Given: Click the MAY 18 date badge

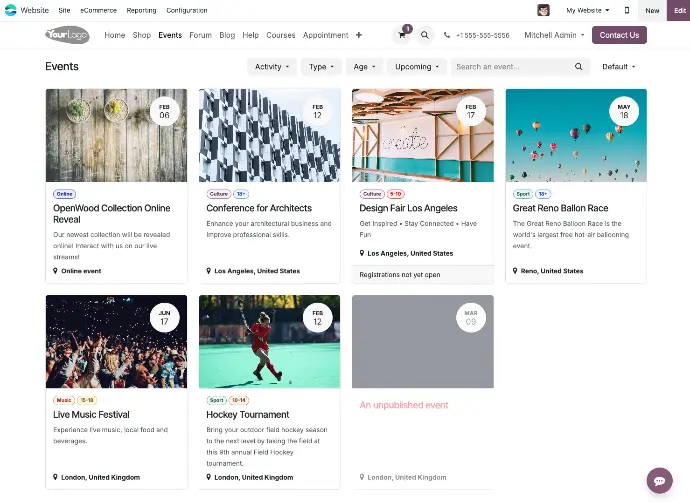Looking at the screenshot, I should coord(624,111).
